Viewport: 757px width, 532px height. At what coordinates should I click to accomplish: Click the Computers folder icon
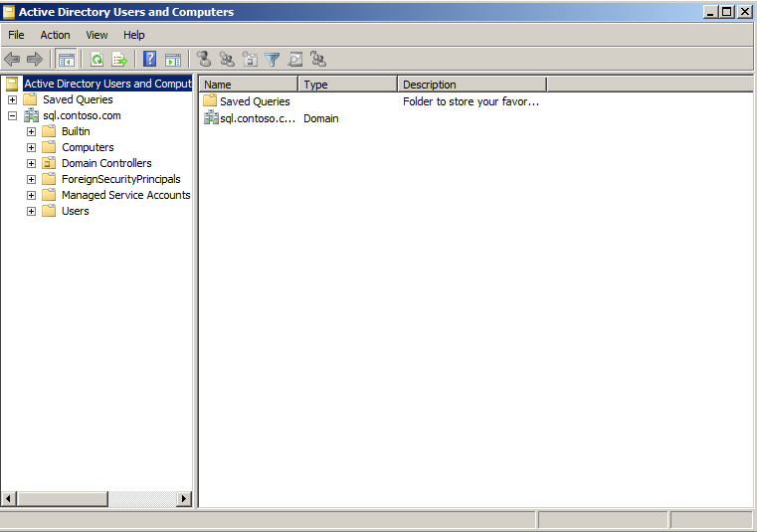pos(49,147)
